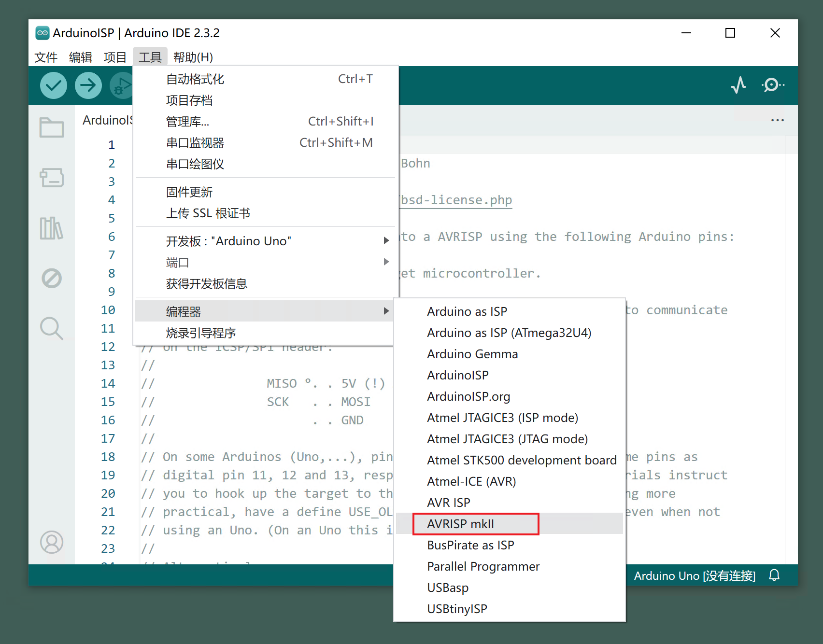
Task: Open the Sketchbook folder sidebar icon
Action: 52,128
